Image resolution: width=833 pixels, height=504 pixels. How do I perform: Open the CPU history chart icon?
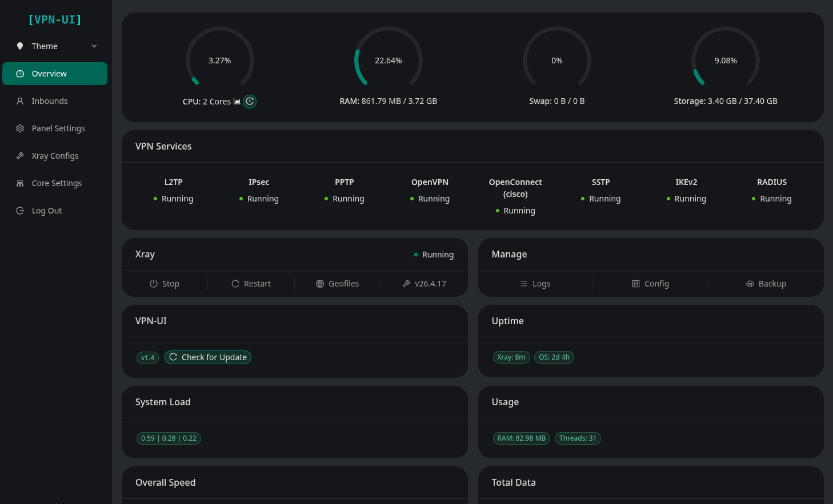(x=237, y=101)
